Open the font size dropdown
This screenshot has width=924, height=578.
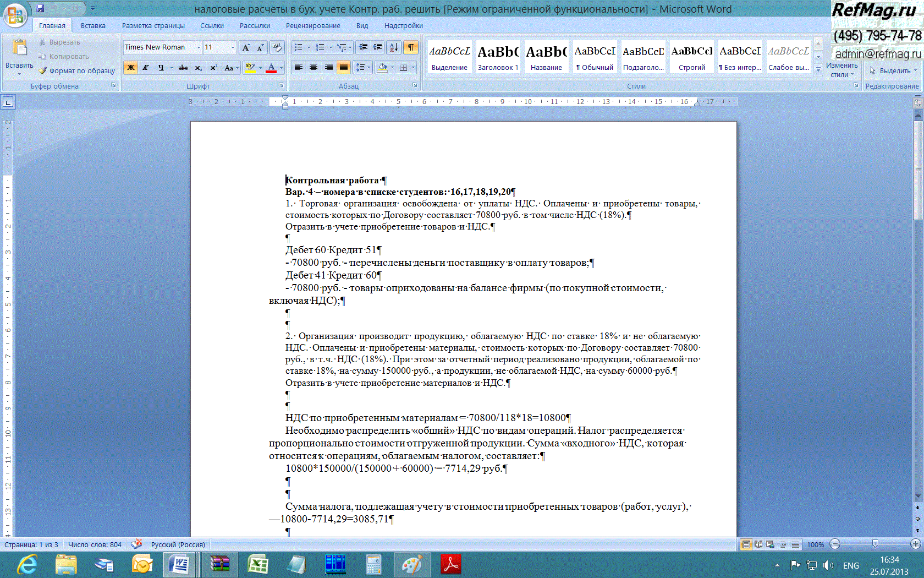[x=233, y=47]
